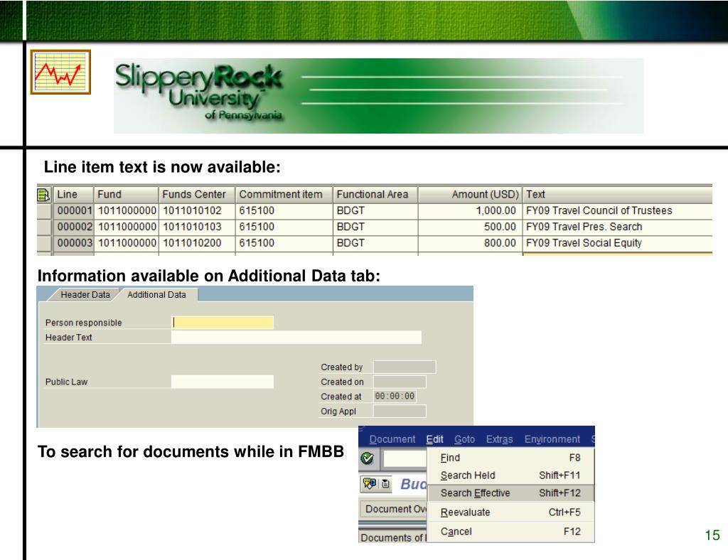Select Search Held menu entry

coord(468,475)
